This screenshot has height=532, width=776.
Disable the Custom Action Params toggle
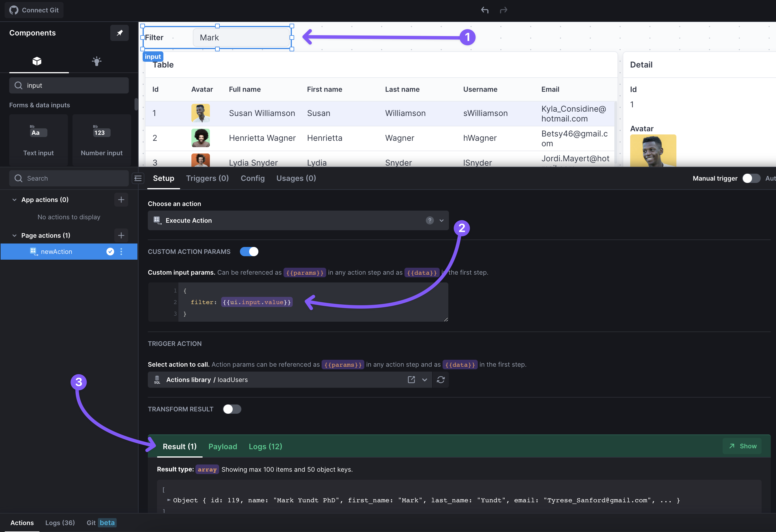point(249,252)
